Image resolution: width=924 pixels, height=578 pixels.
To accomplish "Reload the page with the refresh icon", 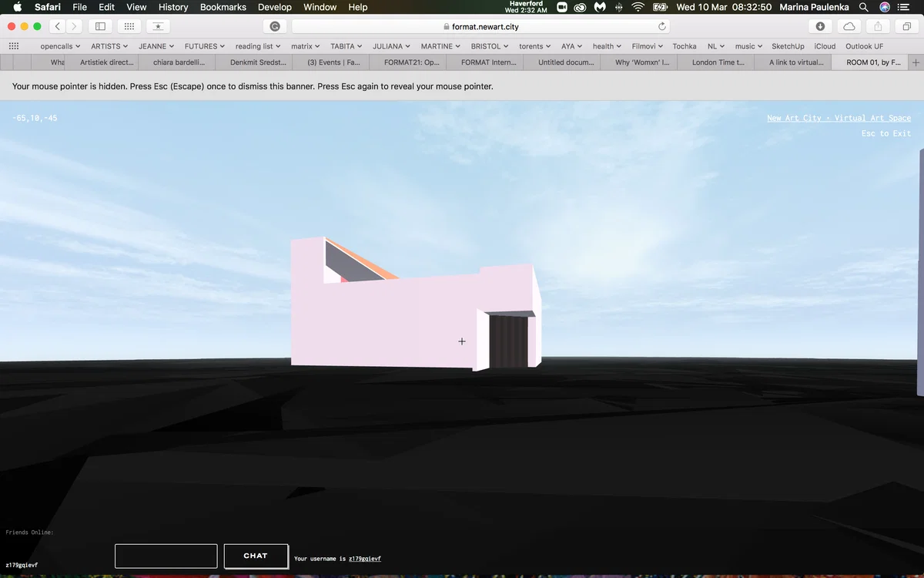I will tap(662, 26).
